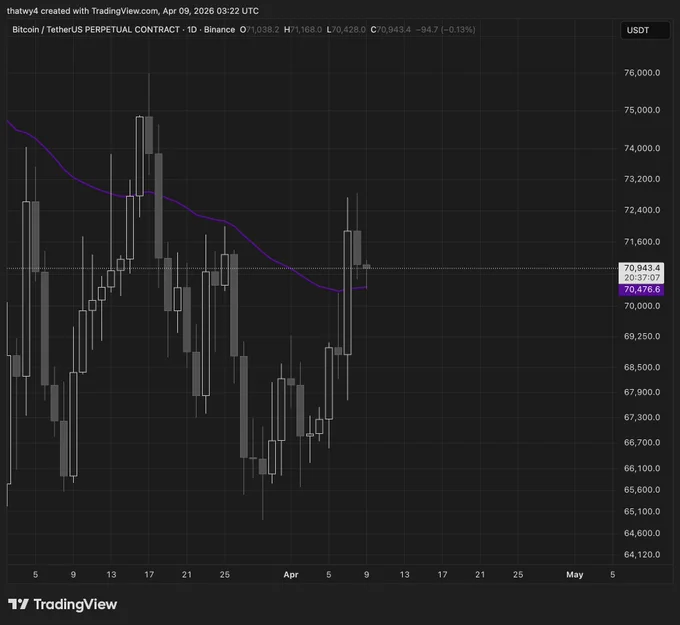Click the 71,600.0 price axis label

point(642,242)
